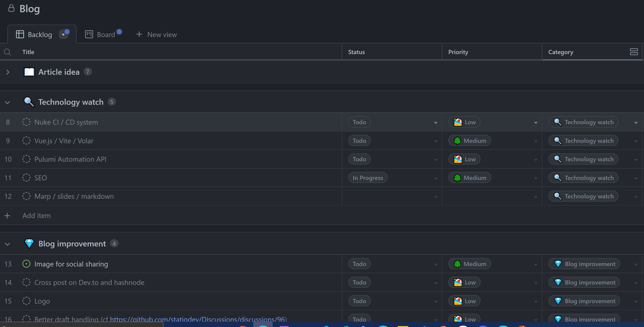This screenshot has height=327, width=644.
Task: Open the display settings icon right of Category
Action: [634, 52]
